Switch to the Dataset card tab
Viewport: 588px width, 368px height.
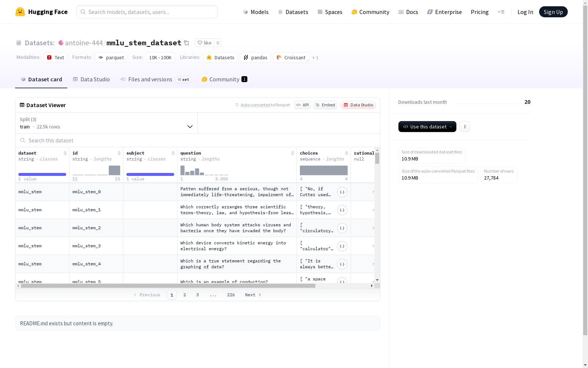click(x=41, y=79)
